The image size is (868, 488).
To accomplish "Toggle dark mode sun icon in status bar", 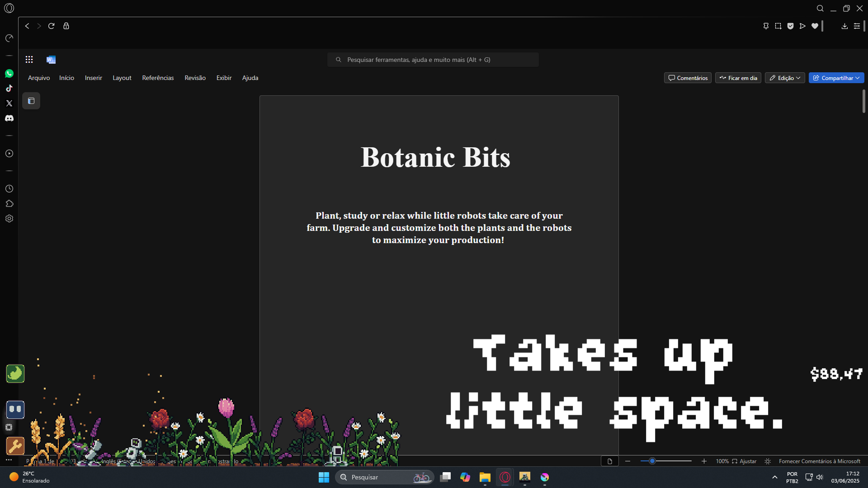I will click(x=768, y=461).
